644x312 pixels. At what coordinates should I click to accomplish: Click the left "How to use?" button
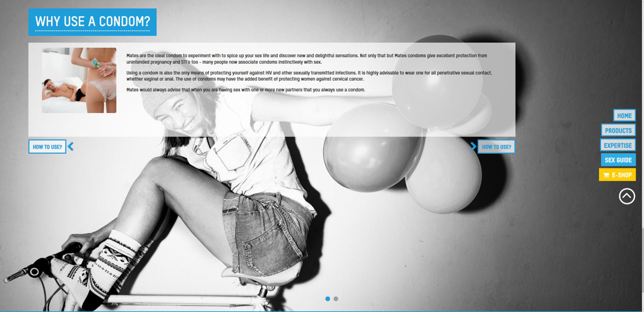click(x=47, y=147)
